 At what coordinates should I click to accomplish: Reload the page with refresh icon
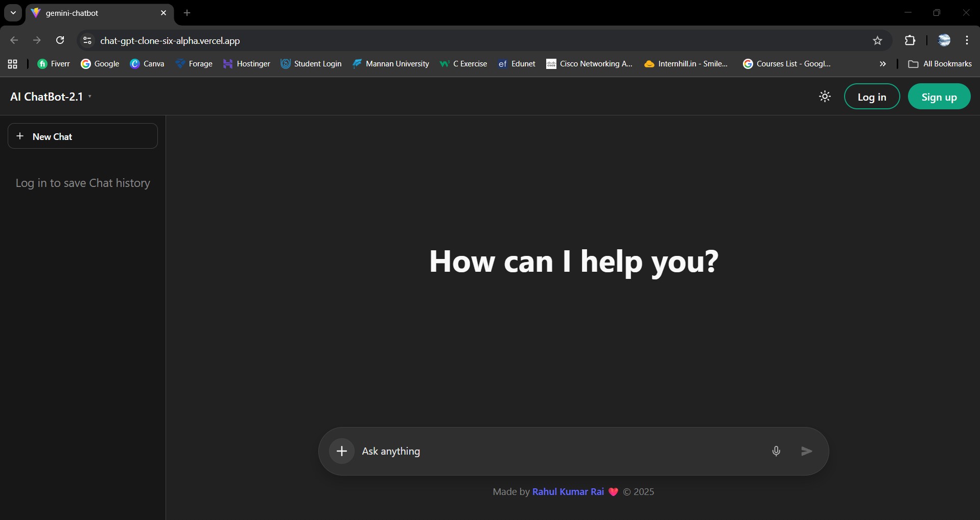click(x=60, y=40)
